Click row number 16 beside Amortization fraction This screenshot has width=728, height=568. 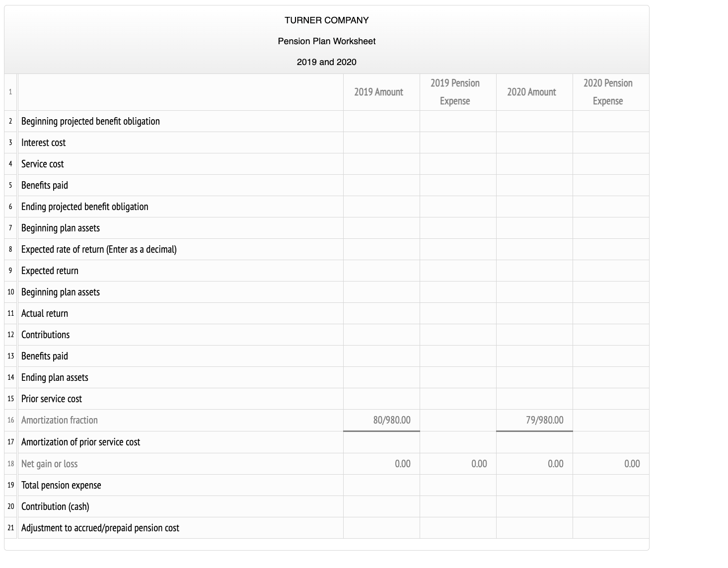10,420
